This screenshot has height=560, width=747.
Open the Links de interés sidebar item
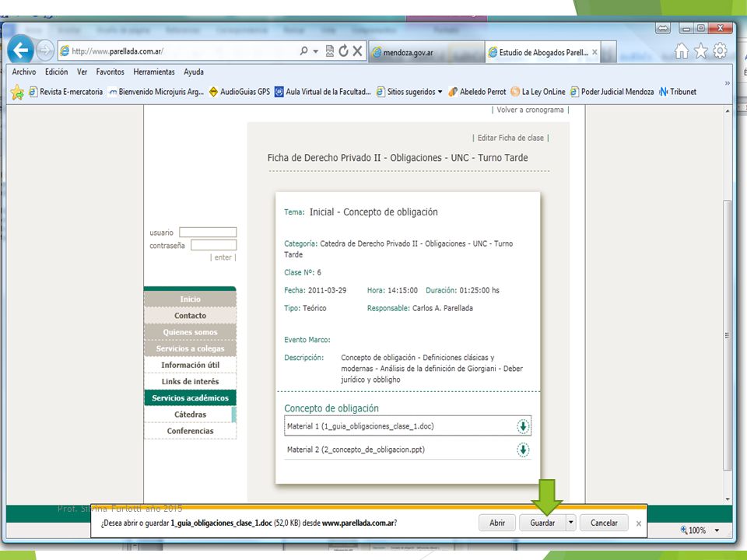click(x=190, y=381)
